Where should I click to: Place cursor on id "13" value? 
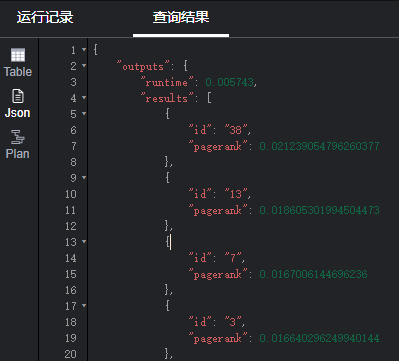point(236,194)
